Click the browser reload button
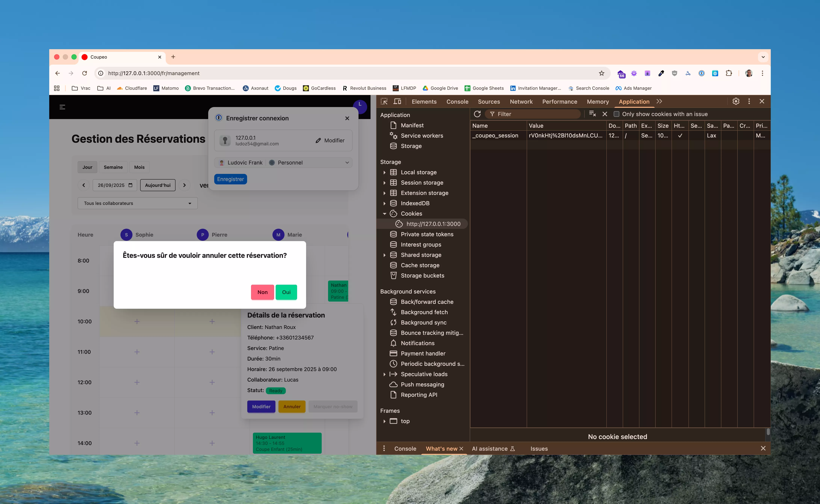 pyautogui.click(x=85, y=73)
